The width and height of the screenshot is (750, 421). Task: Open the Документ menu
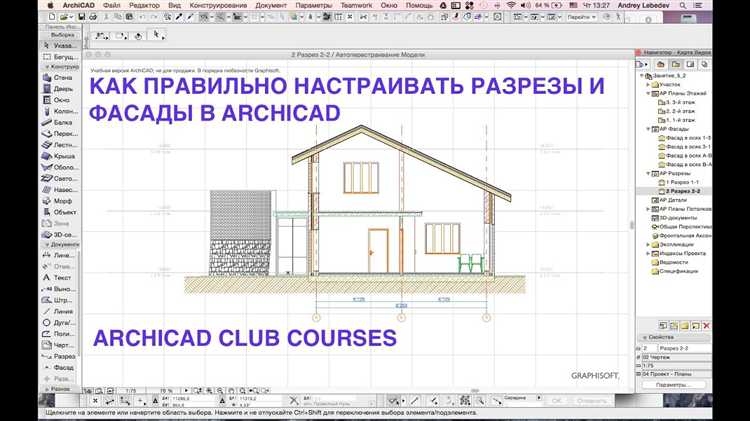pyautogui.click(x=271, y=5)
